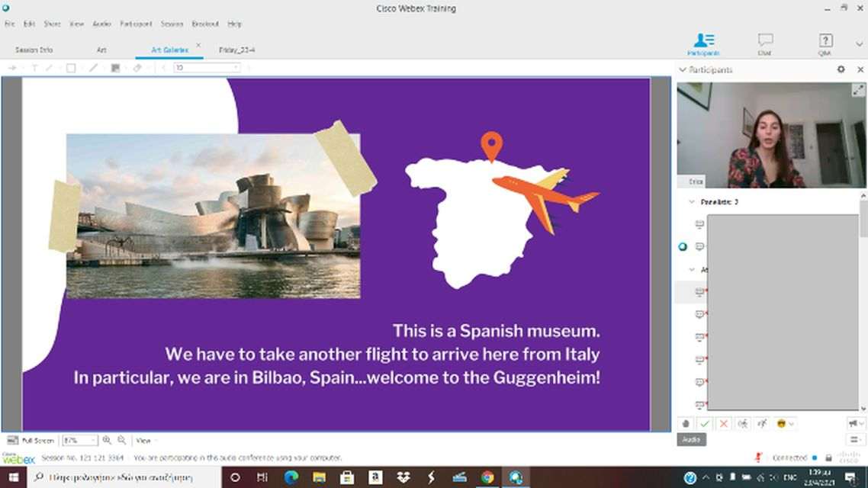Open the File menu
Image resolution: width=868 pixels, height=488 pixels.
[9, 24]
